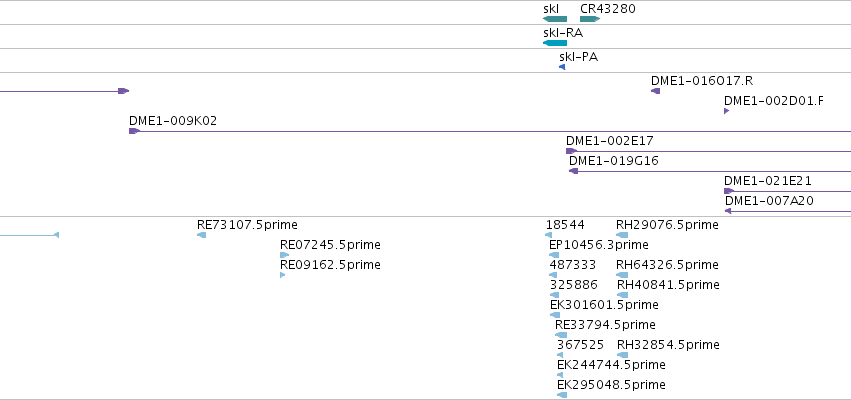Click the EK295048.5prime EST glyph

tap(562, 396)
